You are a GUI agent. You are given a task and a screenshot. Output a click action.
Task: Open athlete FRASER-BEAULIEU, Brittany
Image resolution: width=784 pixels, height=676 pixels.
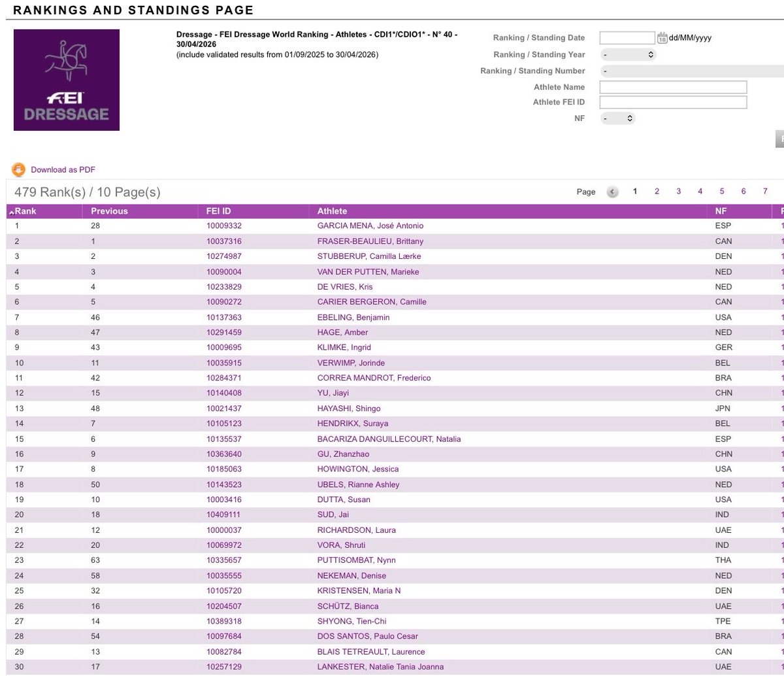point(370,241)
